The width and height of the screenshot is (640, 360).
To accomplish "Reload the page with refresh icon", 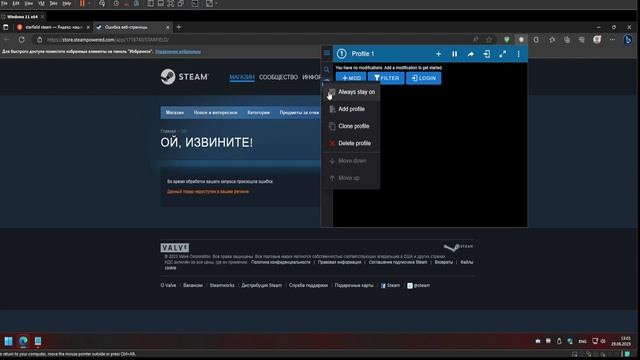I will [x=22, y=40].
